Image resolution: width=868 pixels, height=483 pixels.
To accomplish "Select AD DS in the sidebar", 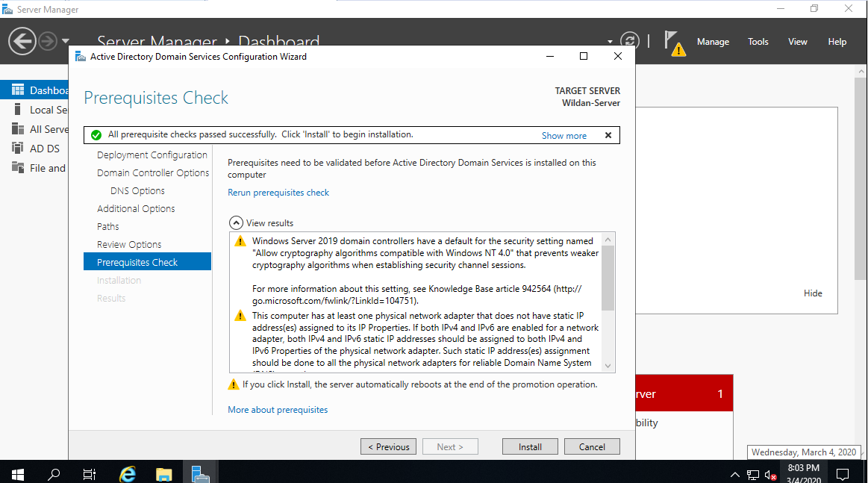I will click(x=34, y=149).
